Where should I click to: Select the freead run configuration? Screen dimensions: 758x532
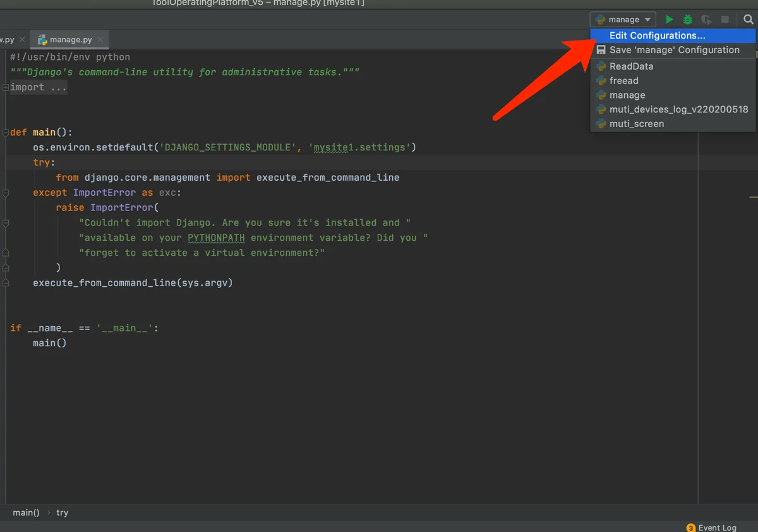(x=673, y=81)
